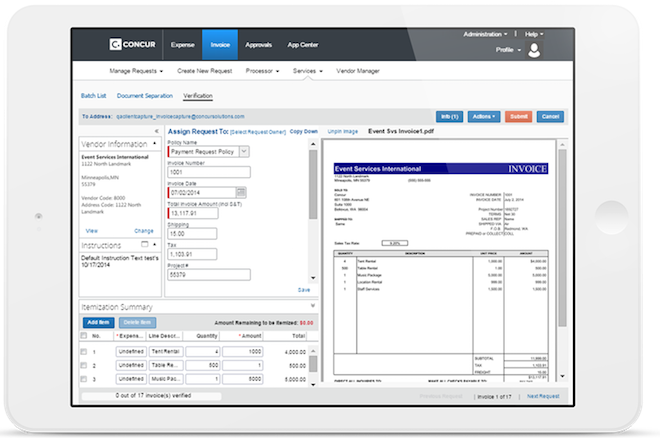
Task: Open the Manage Requests dropdown menu
Action: 136,72
